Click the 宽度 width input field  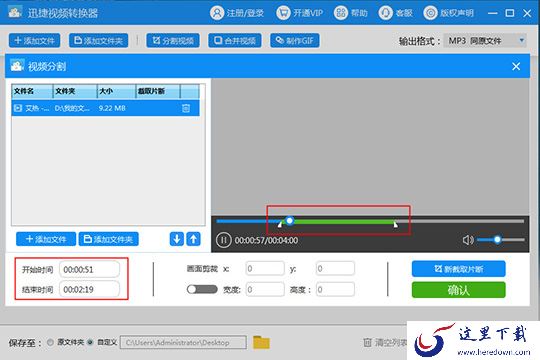265,290
